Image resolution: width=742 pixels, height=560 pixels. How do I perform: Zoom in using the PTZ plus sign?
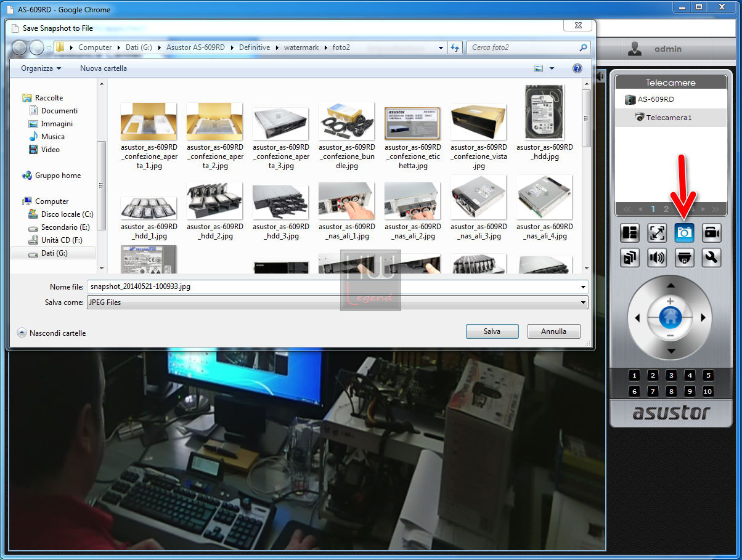click(670, 301)
